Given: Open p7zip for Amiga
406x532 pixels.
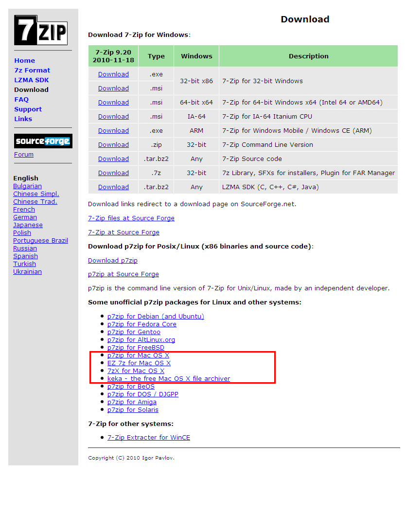Looking at the screenshot, I should [x=132, y=402].
